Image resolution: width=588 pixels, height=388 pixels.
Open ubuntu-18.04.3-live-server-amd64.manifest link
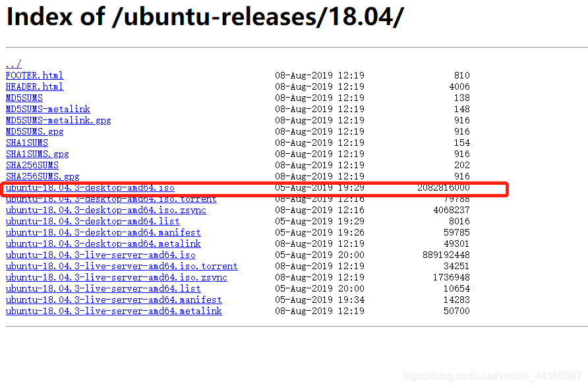click(113, 300)
